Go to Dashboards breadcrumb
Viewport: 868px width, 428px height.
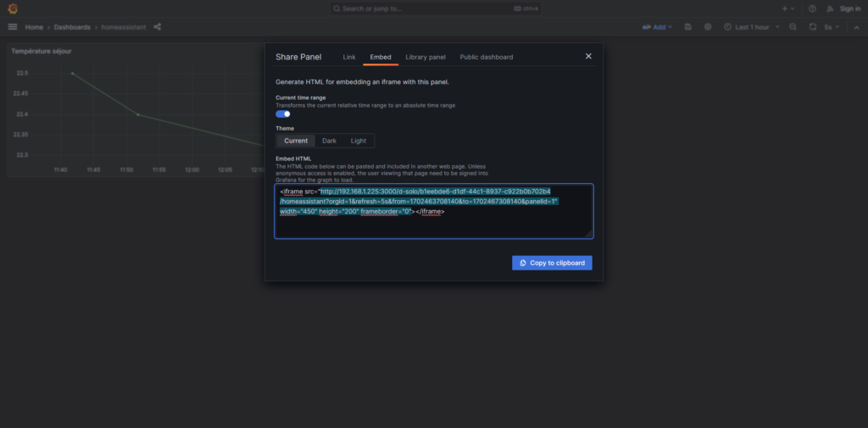(x=72, y=27)
